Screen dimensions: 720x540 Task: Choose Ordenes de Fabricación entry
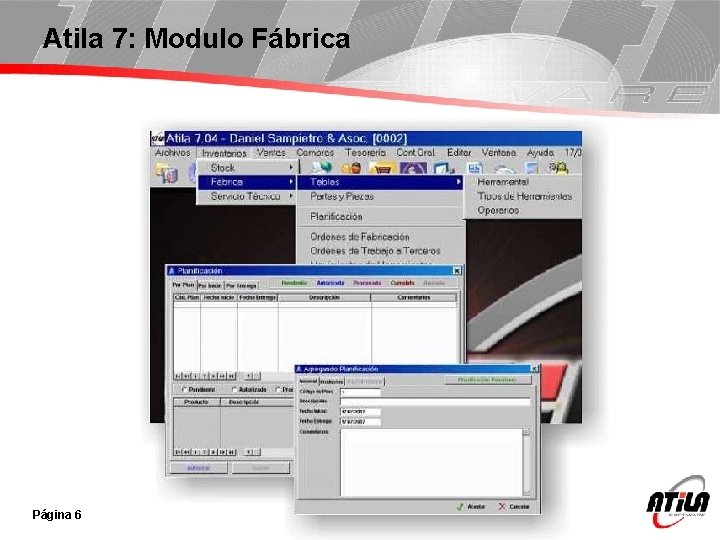(380, 236)
